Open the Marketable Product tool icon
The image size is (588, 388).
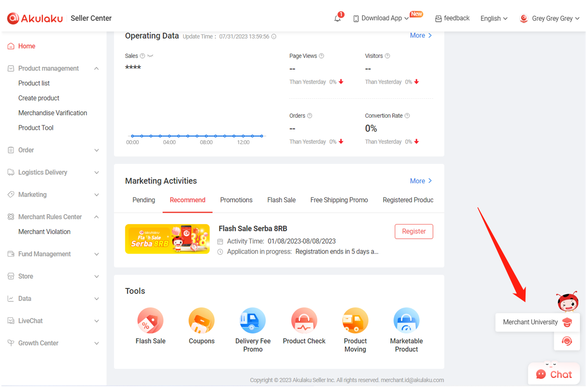tap(406, 321)
